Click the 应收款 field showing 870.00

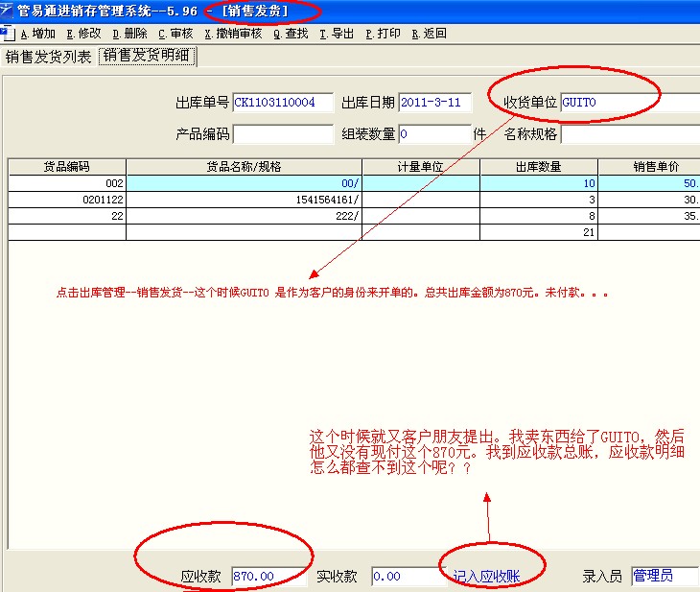point(269,577)
